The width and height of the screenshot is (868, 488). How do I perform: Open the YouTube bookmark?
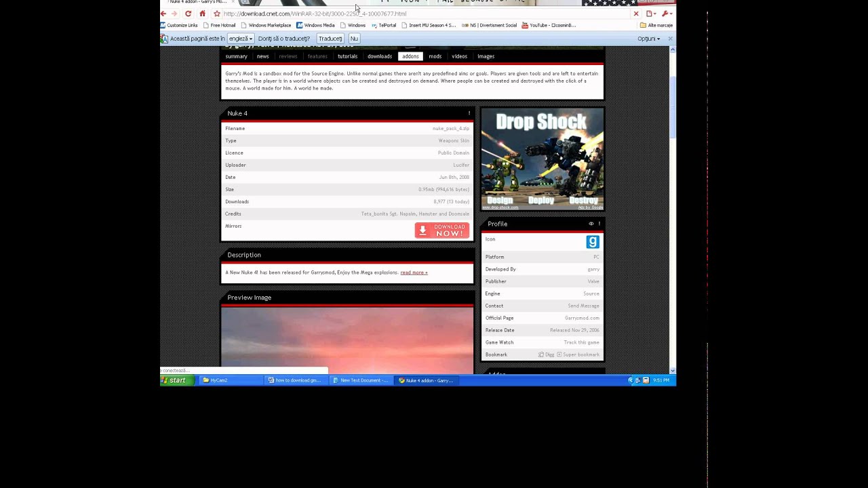pyautogui.click(x=549, y=25)
